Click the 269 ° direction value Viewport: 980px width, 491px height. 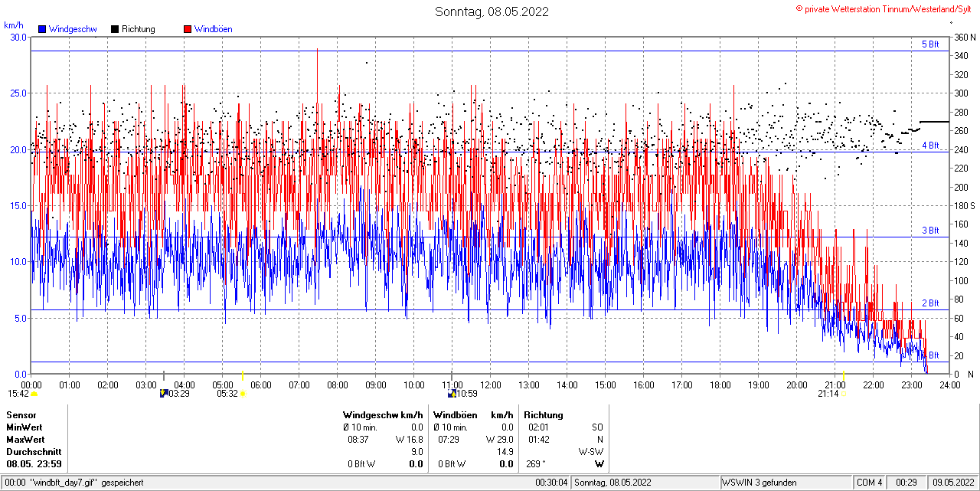coord(537,464)
